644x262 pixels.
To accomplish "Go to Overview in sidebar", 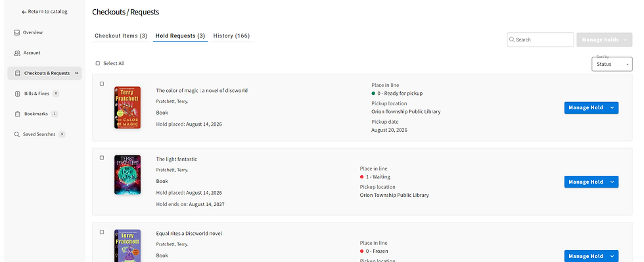I will 33,32.
